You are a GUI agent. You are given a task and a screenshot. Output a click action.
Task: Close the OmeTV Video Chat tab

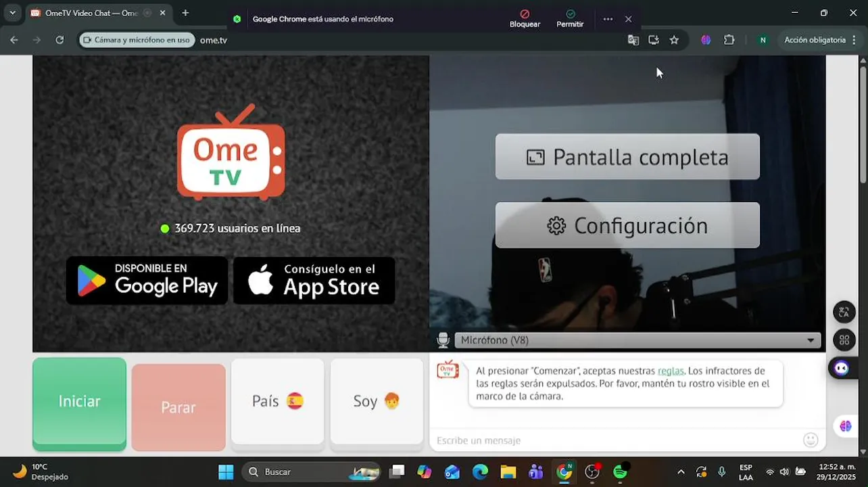163,13
